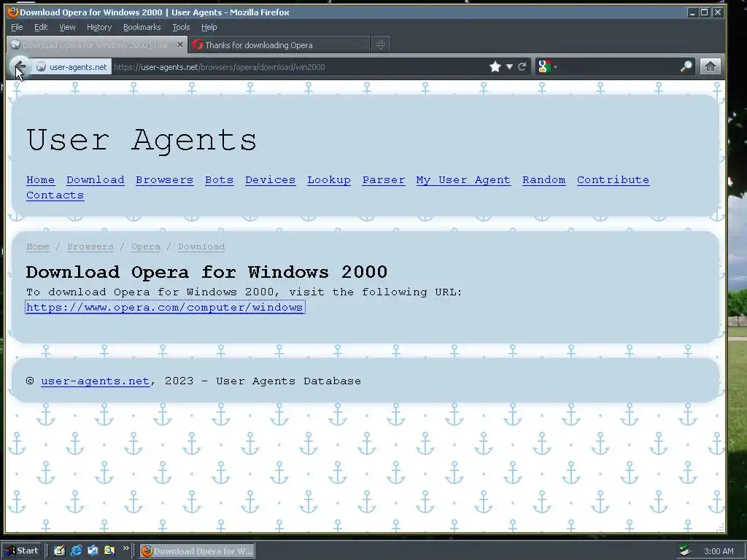Click the user-agents.net footer link
Screen dimensions: 747x560
[96, 381]
